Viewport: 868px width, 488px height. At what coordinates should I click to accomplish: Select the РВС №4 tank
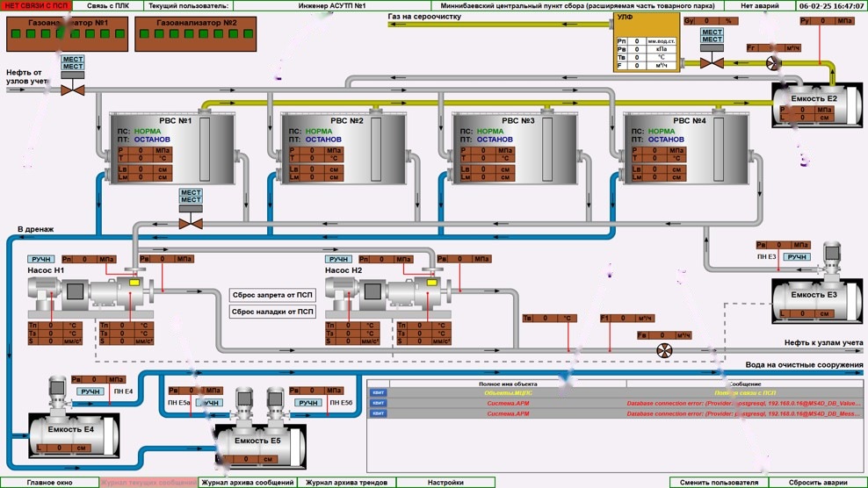click(x=686, y=148)
